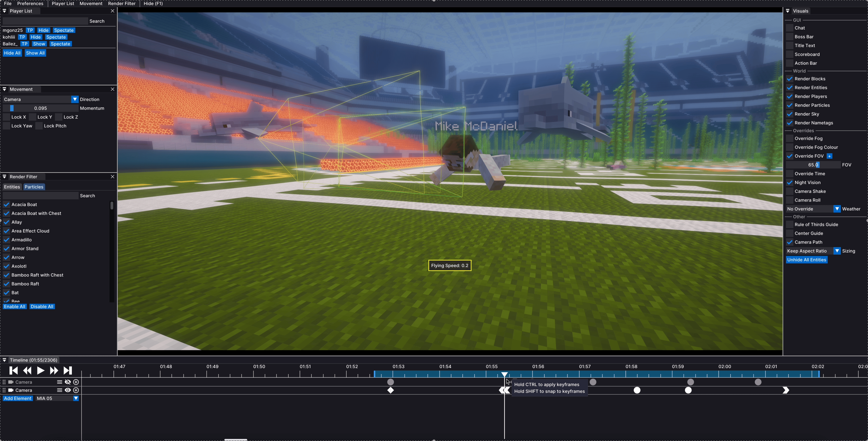Toggle Night Vision override
Viewport: 868px width, 441px height.
tap(790, 183)
